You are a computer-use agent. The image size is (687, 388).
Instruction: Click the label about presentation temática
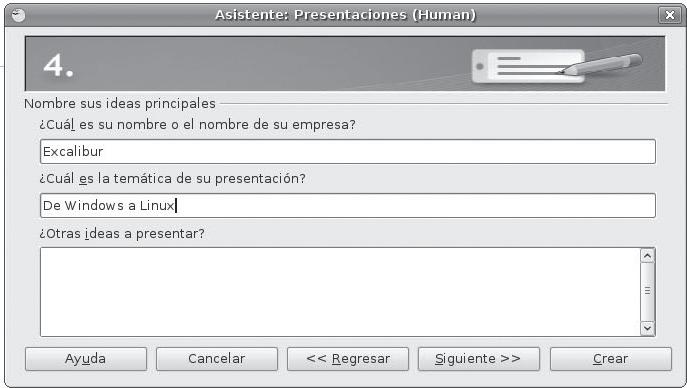point(172,179)
